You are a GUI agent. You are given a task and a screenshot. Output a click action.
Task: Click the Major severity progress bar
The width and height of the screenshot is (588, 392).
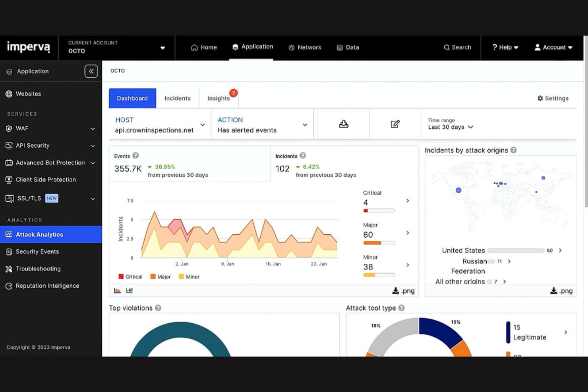pos(379,242)
